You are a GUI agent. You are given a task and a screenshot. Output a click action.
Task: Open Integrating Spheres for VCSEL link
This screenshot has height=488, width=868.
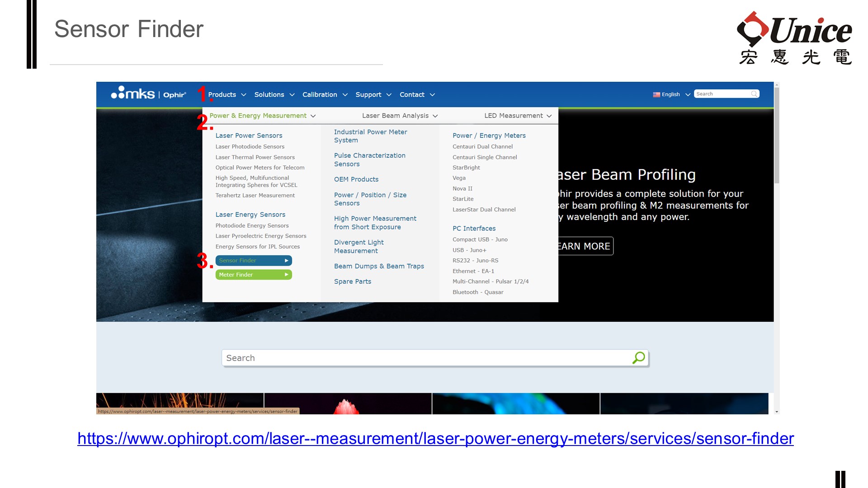(256, 182)
